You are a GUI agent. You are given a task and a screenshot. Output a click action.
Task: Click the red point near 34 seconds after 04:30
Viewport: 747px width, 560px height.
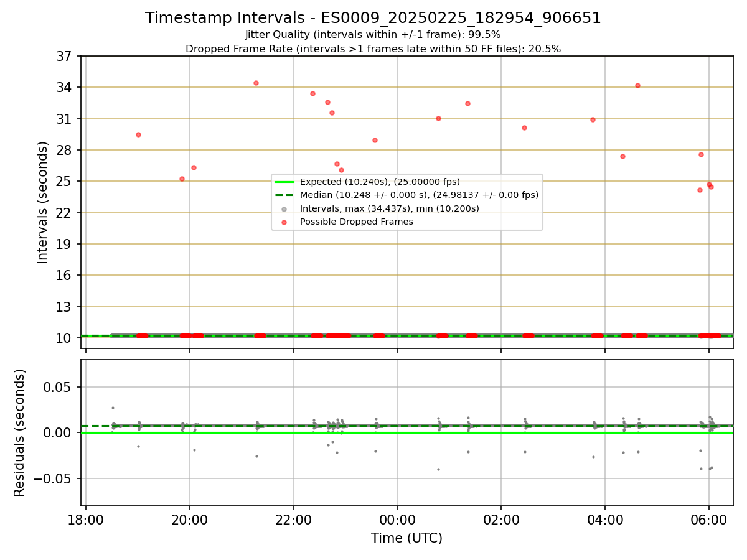coord(637,85)
